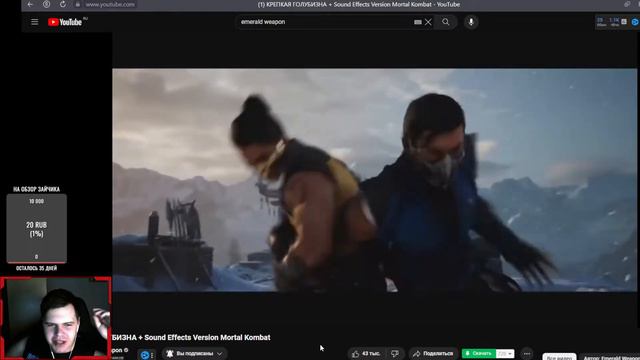Click the browser tab title text
640x360 pixels.
[x=358, y=4]
